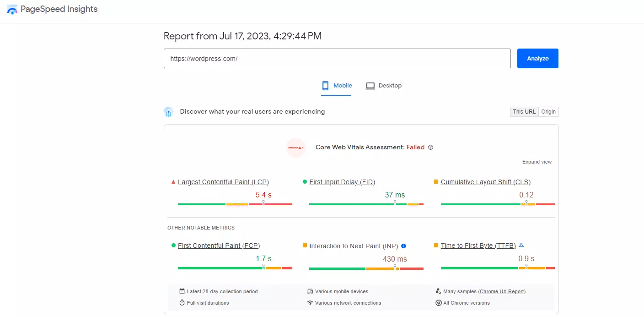This screenshot has width=644, height=317.
Task: Click the FCP distribution bar
Action: pyautogui.click(x=235, y=268)
